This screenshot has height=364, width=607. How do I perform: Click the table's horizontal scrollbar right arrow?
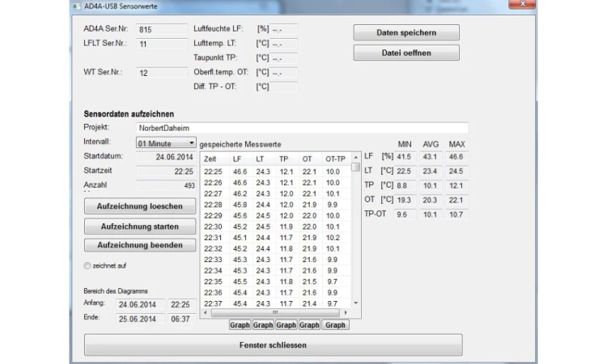pyautogui.click(x=346, y=312)
